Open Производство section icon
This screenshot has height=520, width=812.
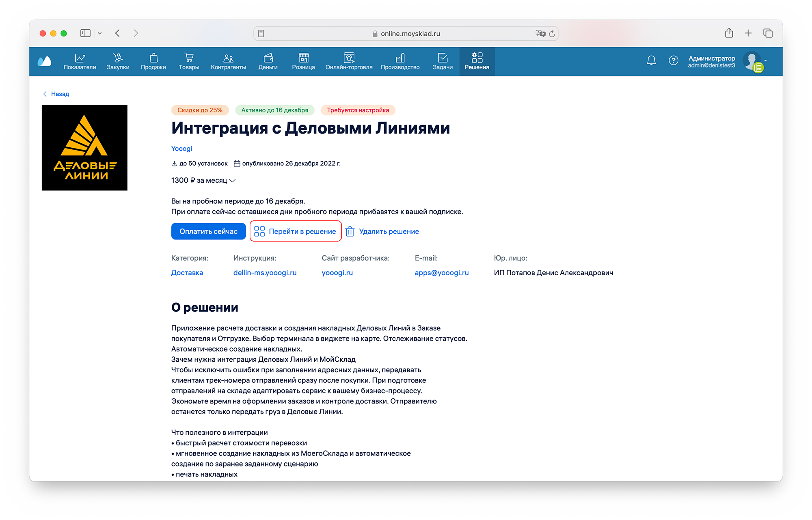click(x=400, y=61)
